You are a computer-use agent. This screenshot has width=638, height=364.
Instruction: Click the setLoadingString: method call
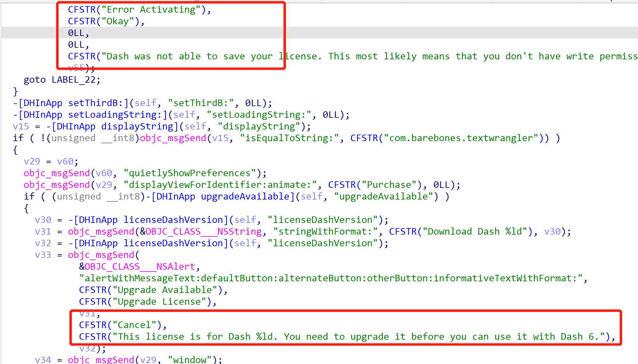(x=117, y=115)
